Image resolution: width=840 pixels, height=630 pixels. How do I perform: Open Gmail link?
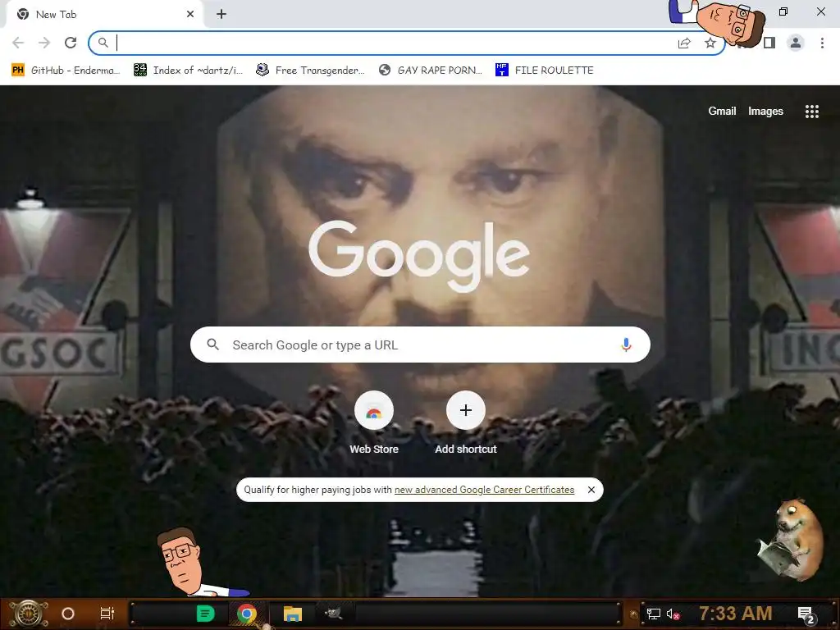pos(722,111)
